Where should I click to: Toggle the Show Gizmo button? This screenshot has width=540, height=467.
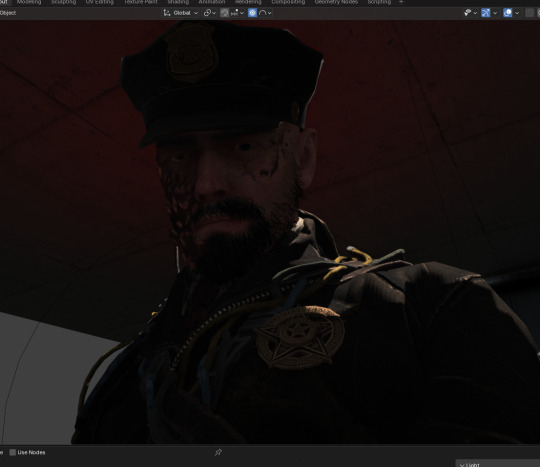click(486, 13)
